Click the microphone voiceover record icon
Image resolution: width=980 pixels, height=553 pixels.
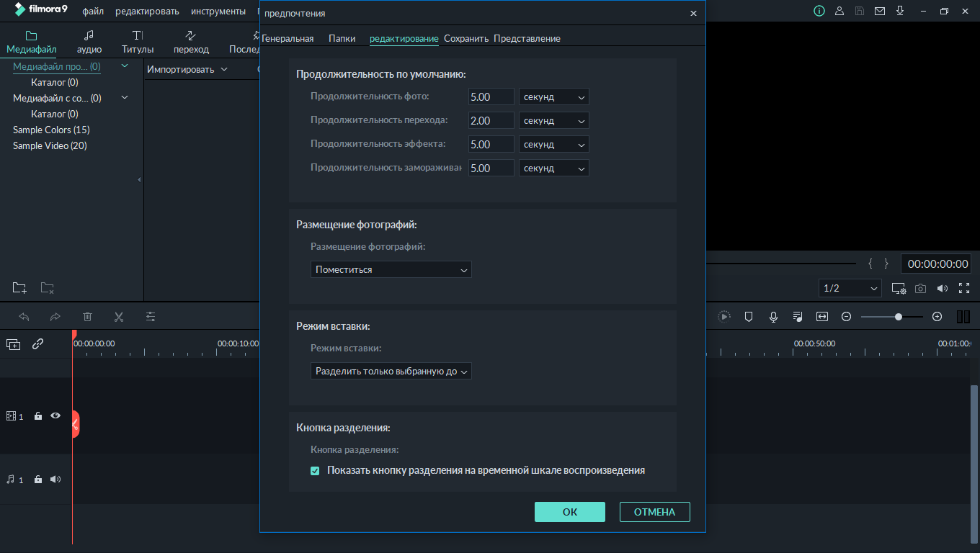pos(773,317)
